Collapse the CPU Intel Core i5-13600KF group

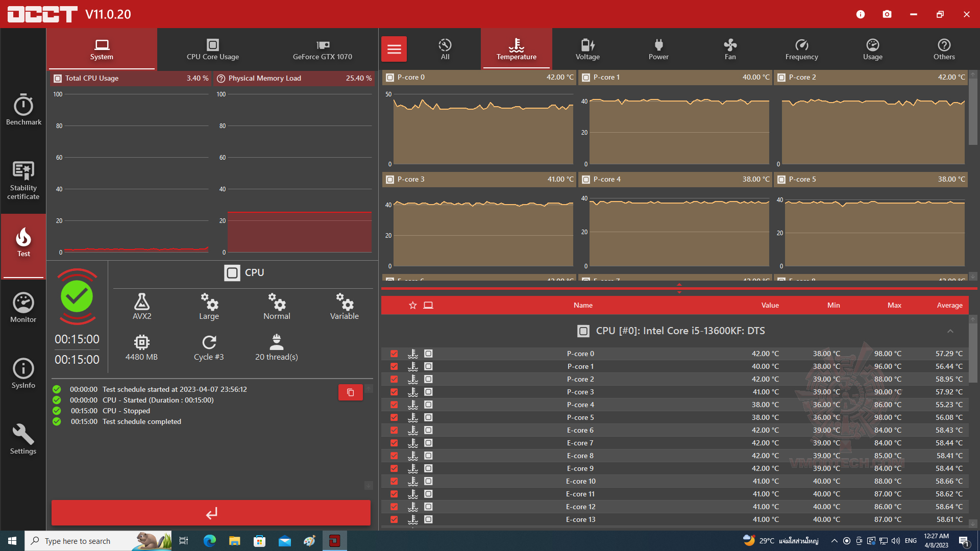point(950,331)
